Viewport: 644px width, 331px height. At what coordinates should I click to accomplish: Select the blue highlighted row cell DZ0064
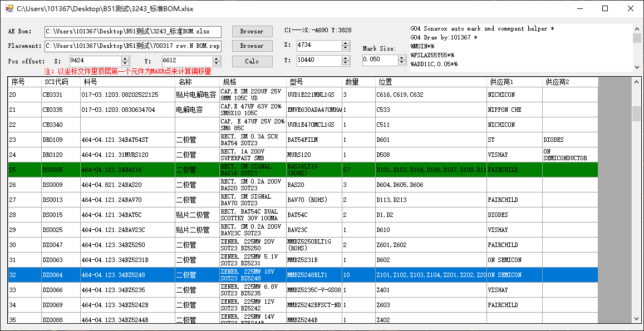click(x=61, y=275)
